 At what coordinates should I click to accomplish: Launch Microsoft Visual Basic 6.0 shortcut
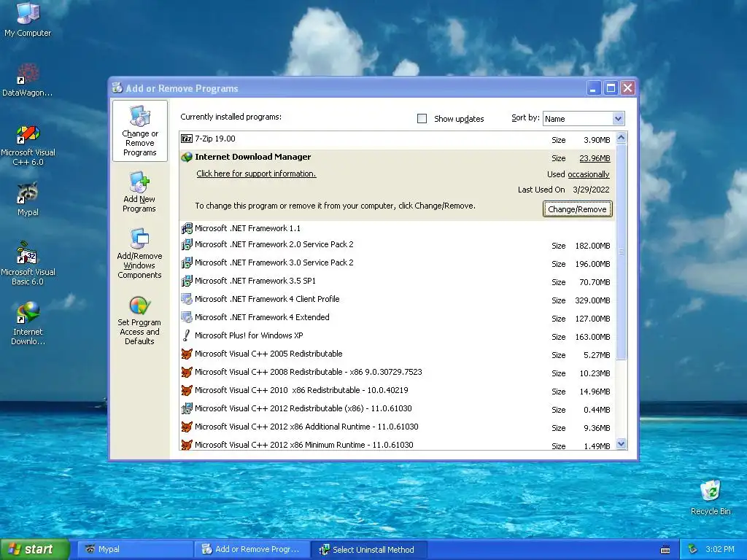[28, 263]
